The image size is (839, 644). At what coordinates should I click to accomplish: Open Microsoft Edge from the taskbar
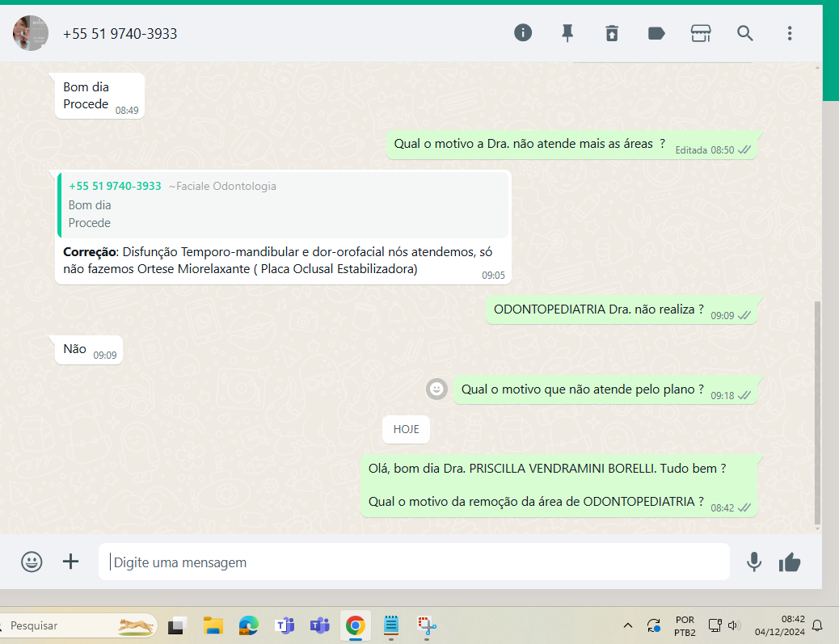click(248, 625)
